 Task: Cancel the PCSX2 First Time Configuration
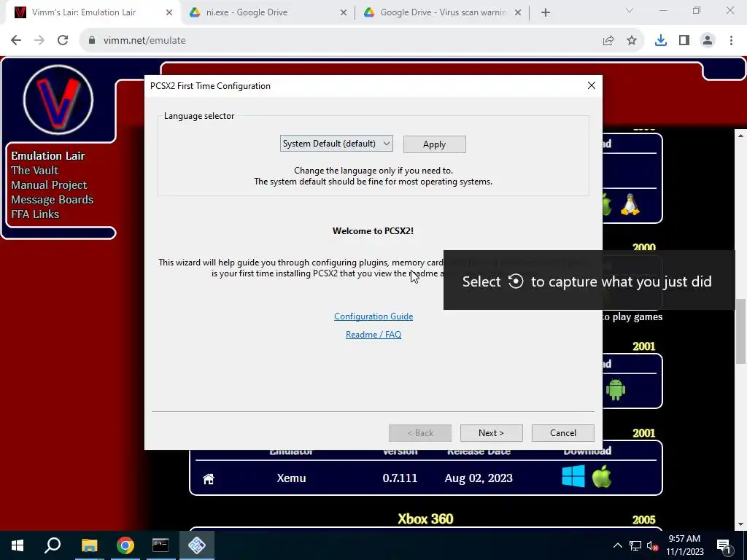(x=562, y=433)
